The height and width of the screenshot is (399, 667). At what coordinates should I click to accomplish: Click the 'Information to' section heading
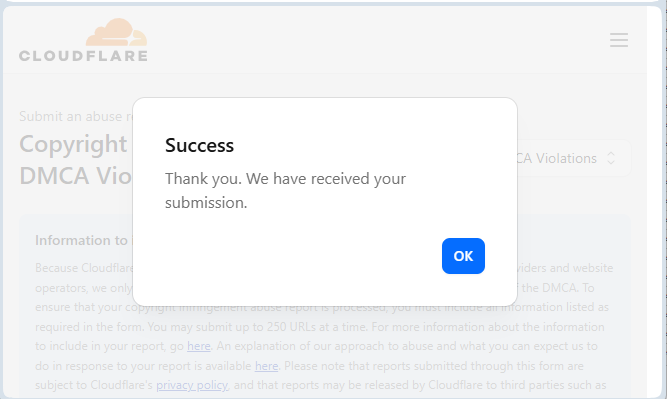(81, 240)
